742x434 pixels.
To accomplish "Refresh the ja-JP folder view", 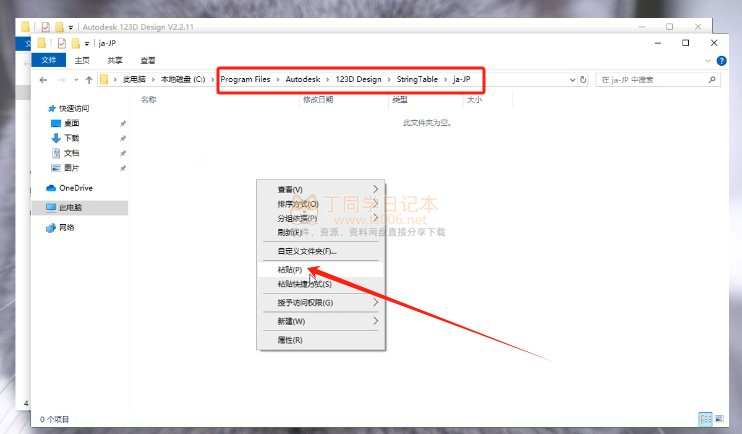I will click(583, 80).
